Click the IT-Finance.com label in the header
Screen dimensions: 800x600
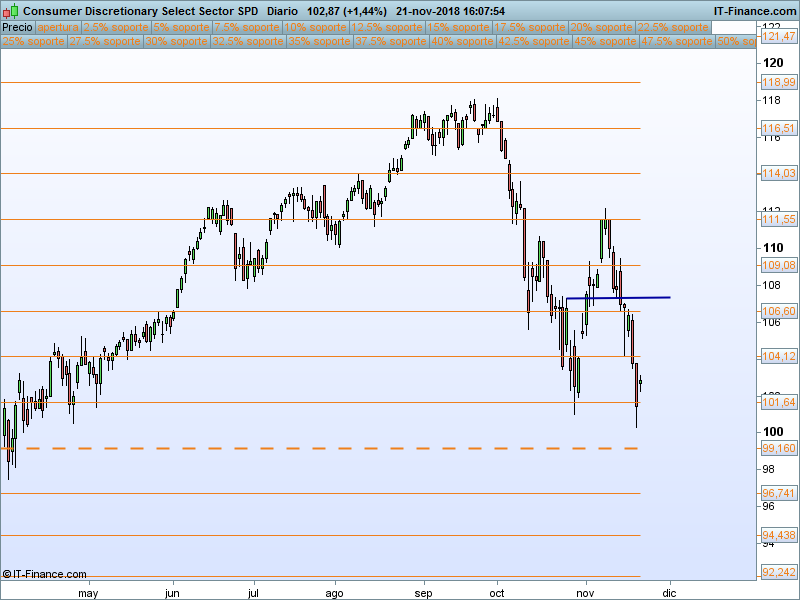tap(754, 11)
